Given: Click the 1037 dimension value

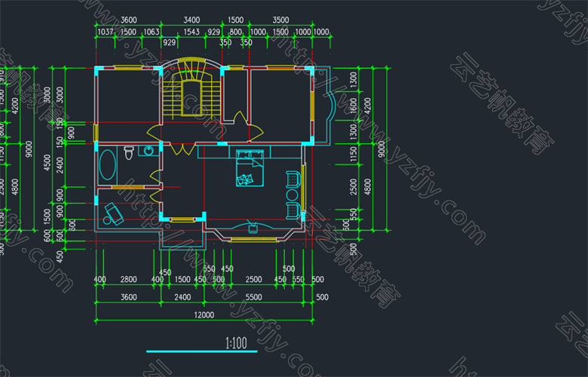Looking at the screenshot, I should [x=106, y=32].
